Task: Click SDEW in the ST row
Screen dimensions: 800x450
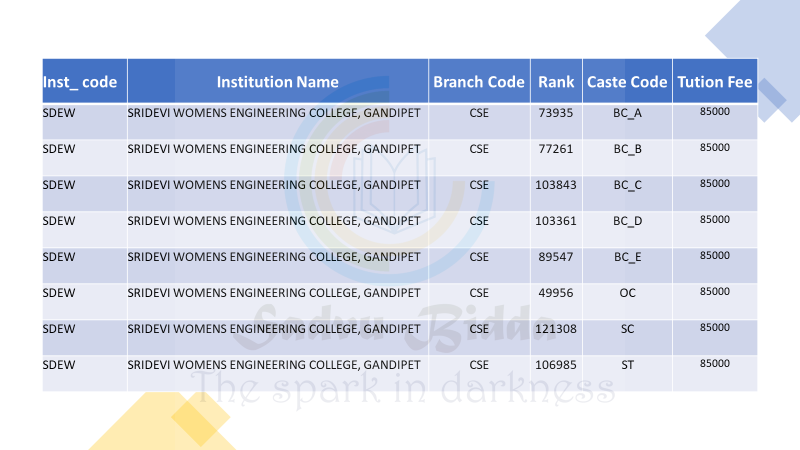Action: pos(59,365)
